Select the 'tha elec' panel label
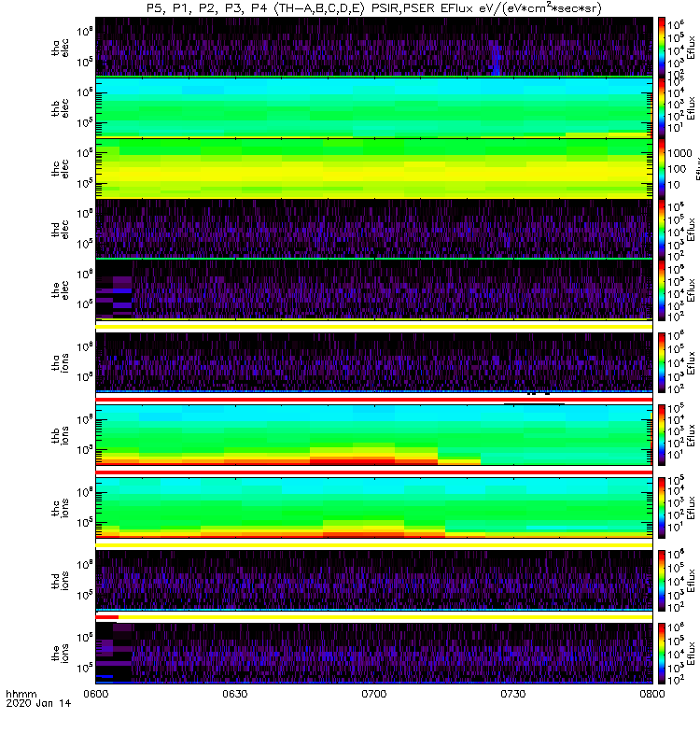 click(61, 48)
